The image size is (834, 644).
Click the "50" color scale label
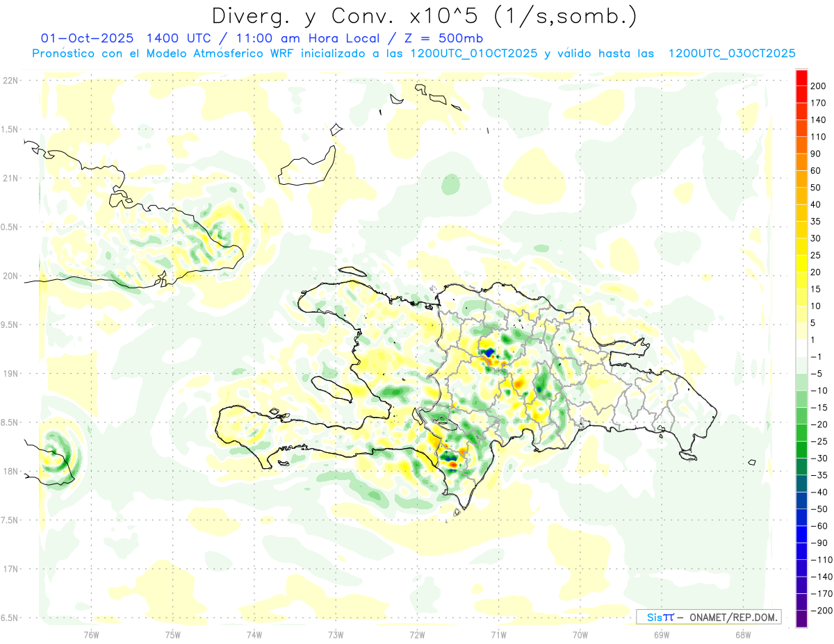click(x=816, y=188)
